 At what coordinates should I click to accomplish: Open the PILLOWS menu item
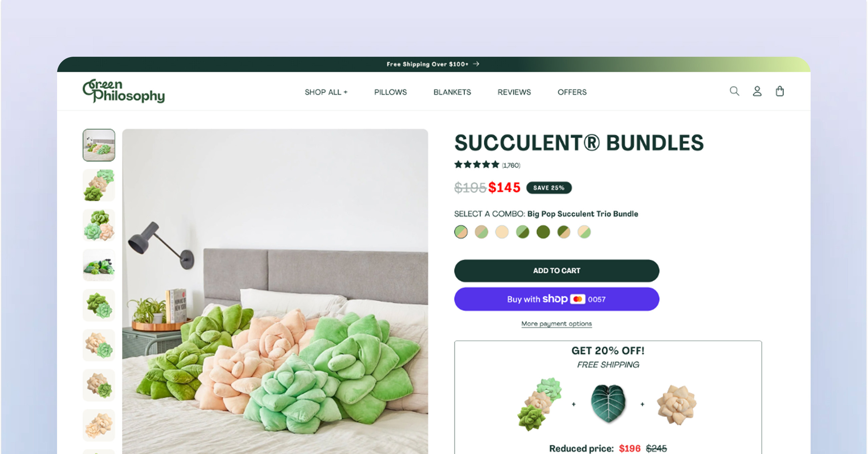[x=391, y=92]
